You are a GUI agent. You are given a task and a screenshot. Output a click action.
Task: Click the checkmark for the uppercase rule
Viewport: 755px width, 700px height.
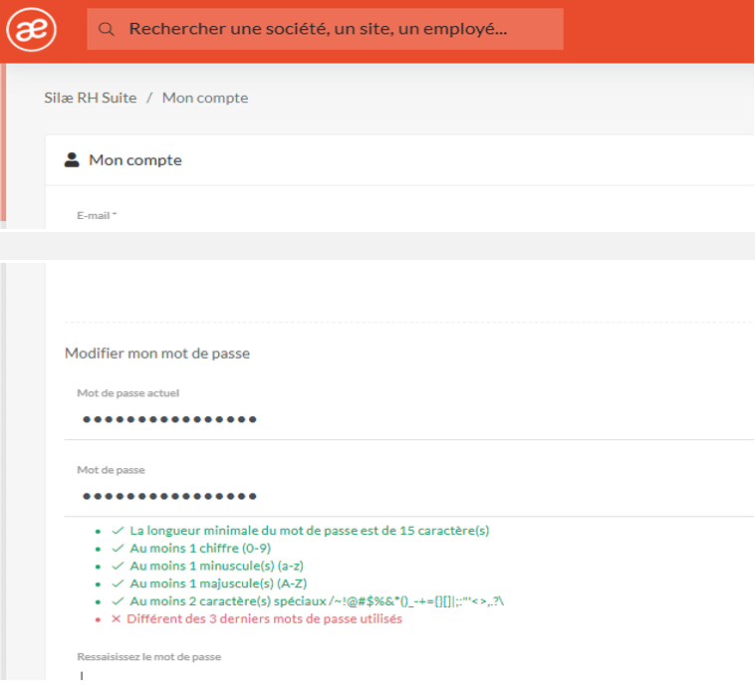click(118, 583)
